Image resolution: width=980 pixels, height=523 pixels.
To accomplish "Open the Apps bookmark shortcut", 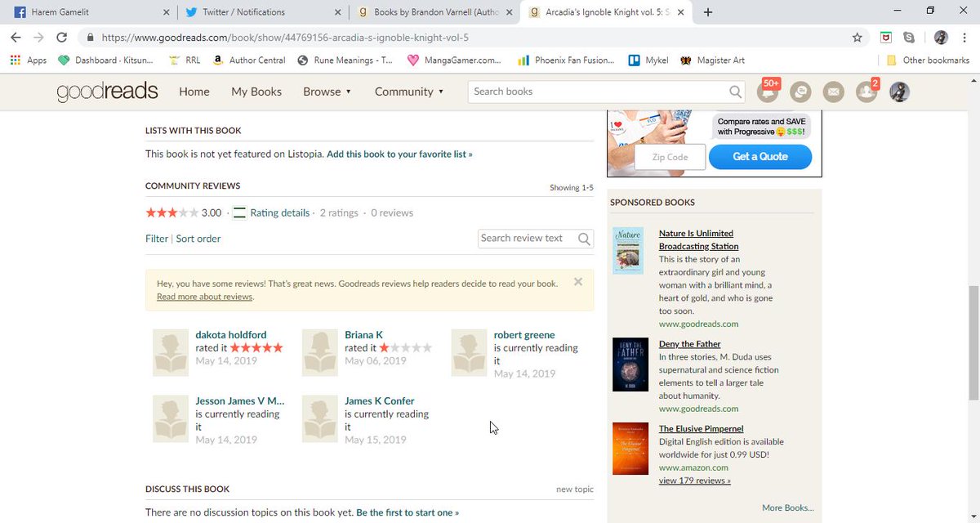I will [x=29, y=60].
